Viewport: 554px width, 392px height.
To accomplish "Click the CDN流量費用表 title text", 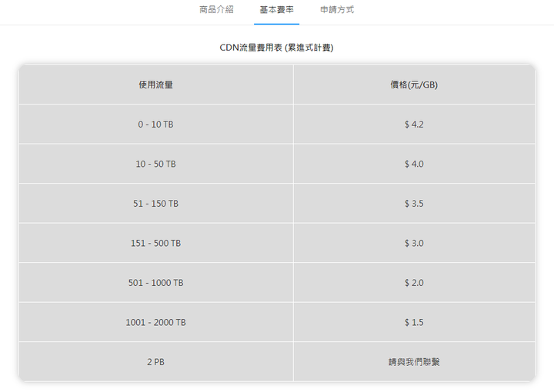I will [x=277, y=48].
